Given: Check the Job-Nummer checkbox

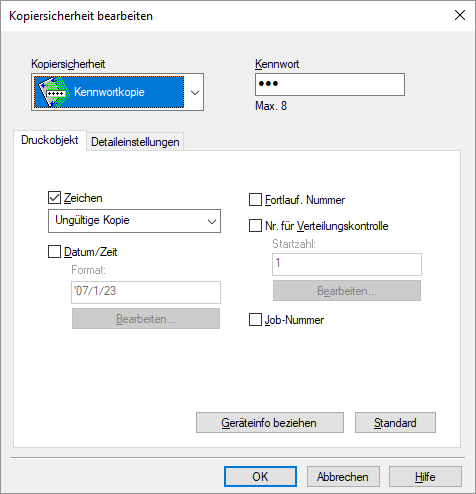Looking at the screenshot, I should pos(255,320).
